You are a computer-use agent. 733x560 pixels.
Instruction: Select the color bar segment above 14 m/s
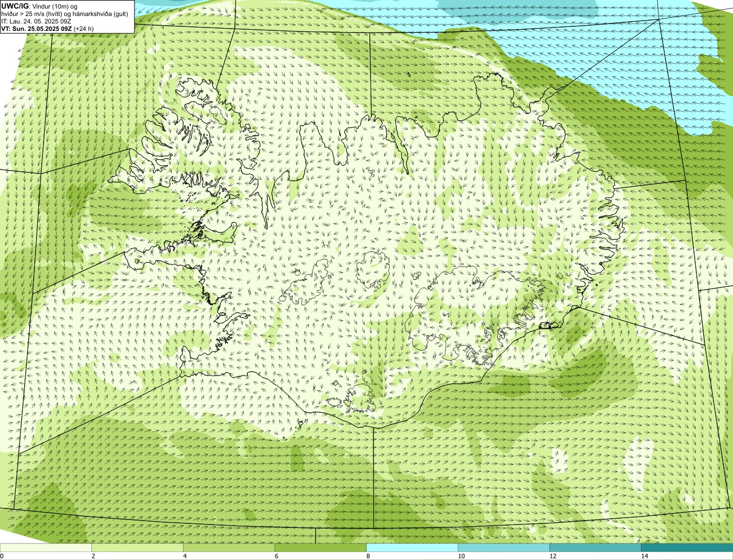(687, 547)
